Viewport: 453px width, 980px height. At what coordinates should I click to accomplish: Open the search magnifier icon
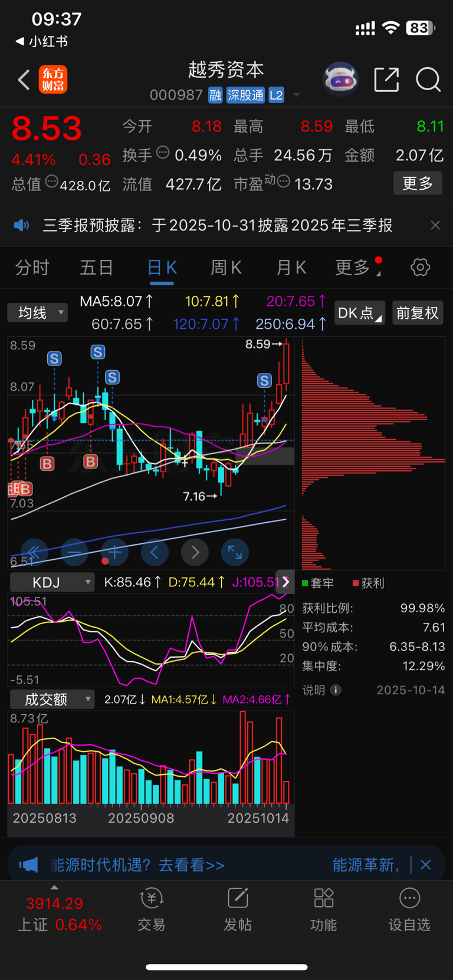coord(428,80)
